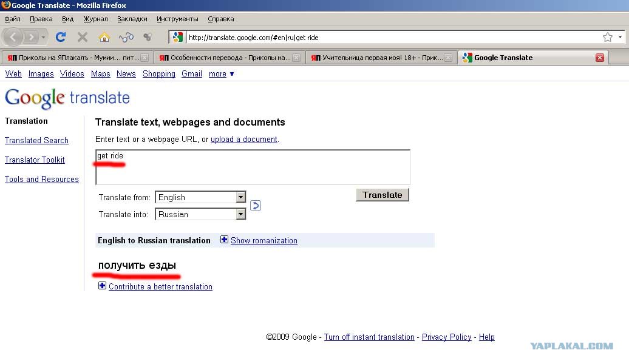Expand plus icon beside Contribute a better translation
Viewport: 629px width, 364px height.
coord(102,286)
